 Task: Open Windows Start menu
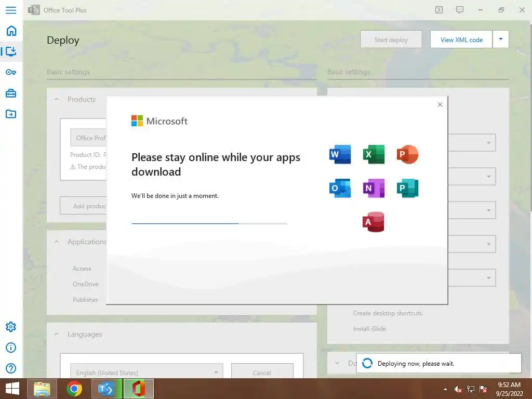click(12, 389)
